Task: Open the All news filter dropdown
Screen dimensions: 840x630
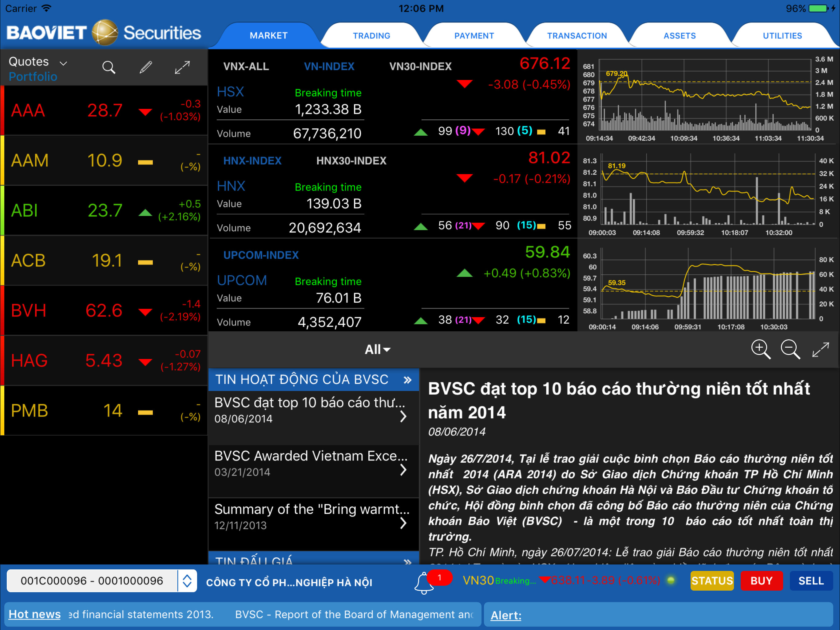Action: click(378, 349)
